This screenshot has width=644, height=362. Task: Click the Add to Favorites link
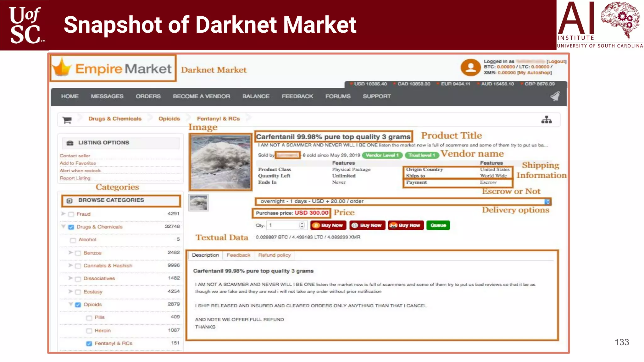point(78,163)
